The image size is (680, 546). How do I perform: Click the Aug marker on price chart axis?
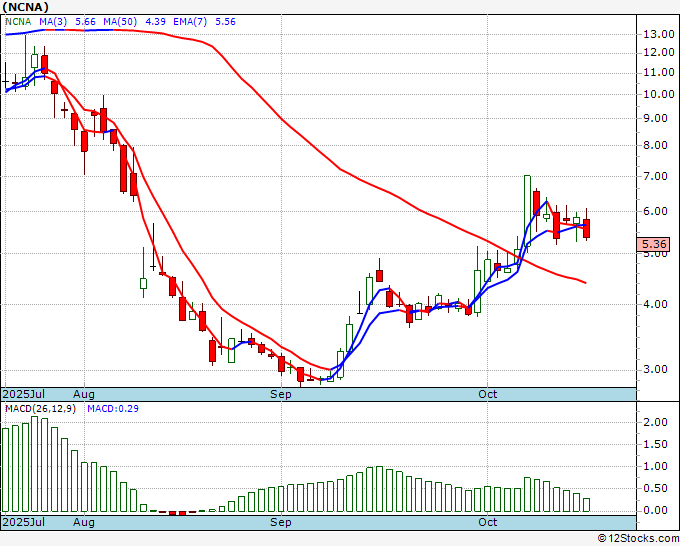pyautogui.click(x=84, y=395)
